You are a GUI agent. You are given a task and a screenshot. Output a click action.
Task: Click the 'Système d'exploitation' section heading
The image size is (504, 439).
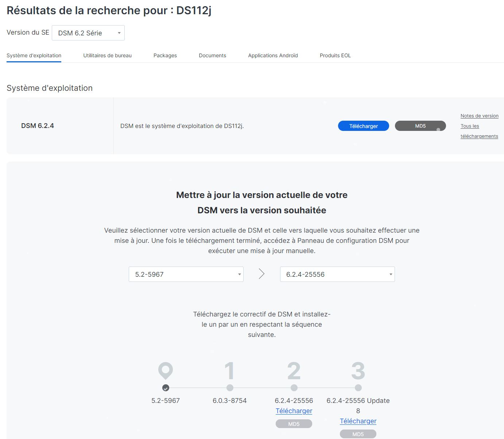pos(50,88)
